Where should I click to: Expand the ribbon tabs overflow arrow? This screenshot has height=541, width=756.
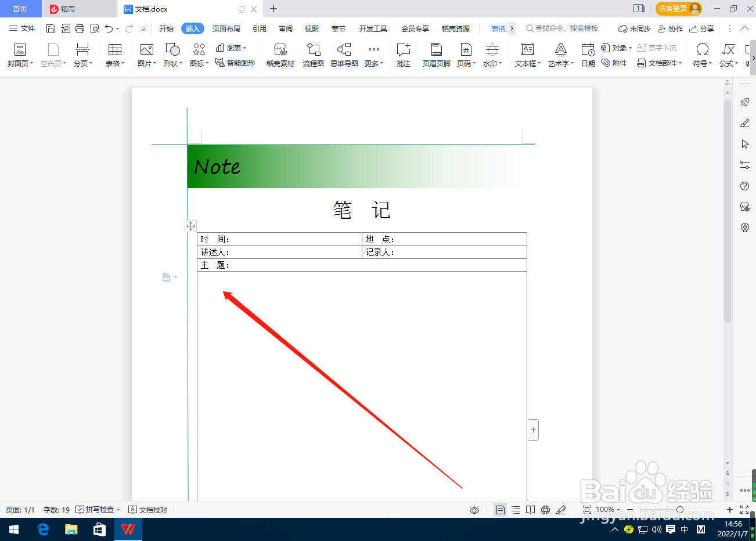point(512,28)
